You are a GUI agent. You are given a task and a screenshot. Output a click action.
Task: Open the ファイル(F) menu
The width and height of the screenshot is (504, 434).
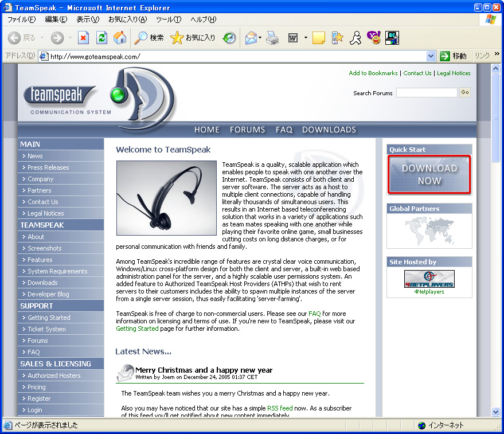(22, 19)
